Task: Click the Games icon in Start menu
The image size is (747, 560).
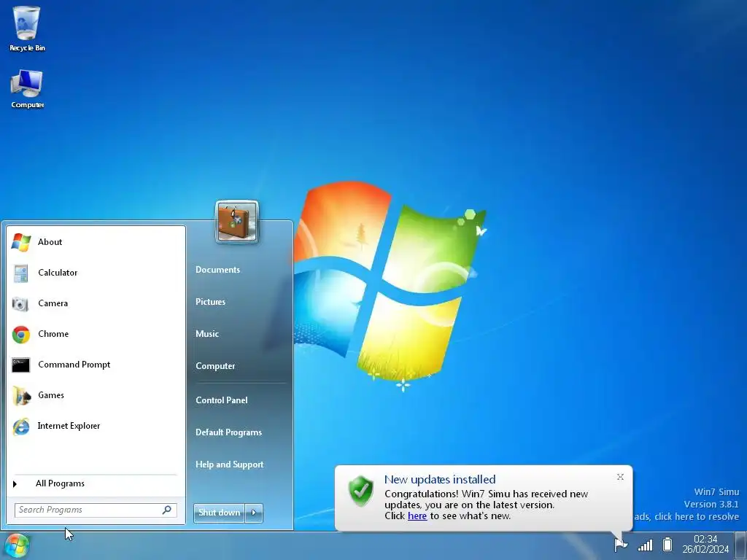Action: pos(21,395)
